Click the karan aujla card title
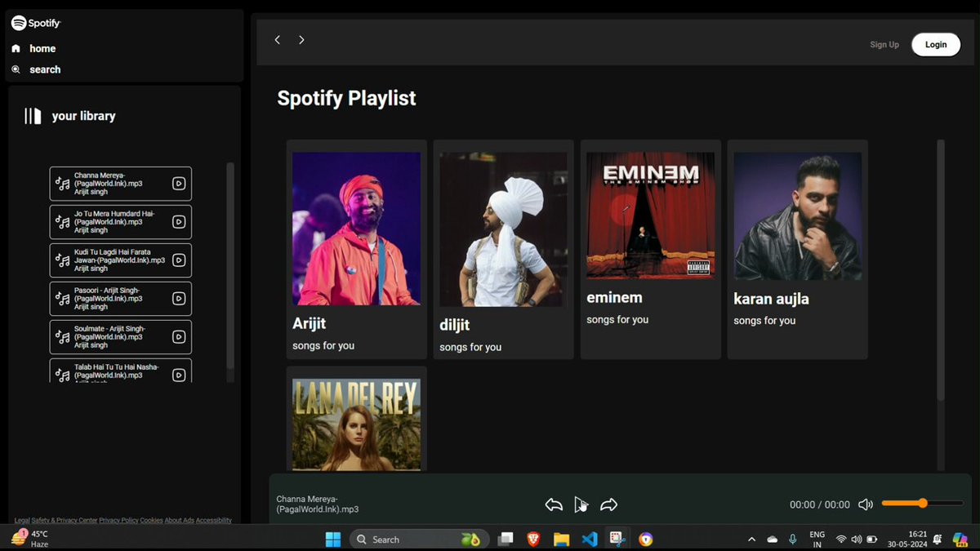980x551 pixels. click(772, 299)
